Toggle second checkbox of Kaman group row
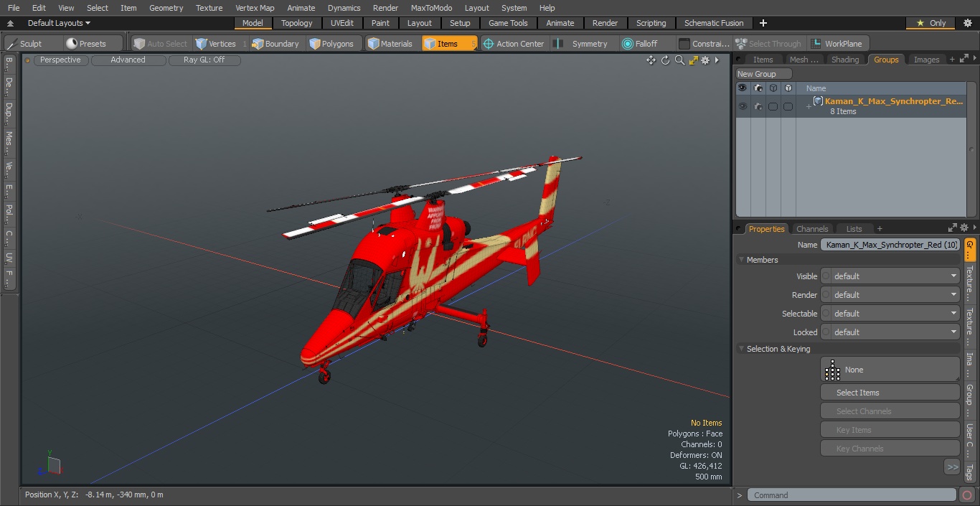The width and height of the screenshot is (980, 506). [x=788, y=106]
